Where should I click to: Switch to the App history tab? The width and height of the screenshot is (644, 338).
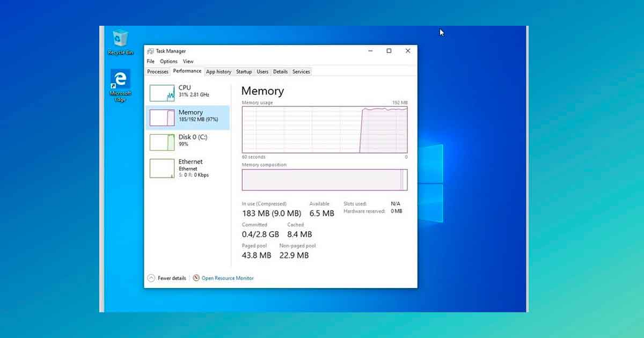click(x=218, y=72)
